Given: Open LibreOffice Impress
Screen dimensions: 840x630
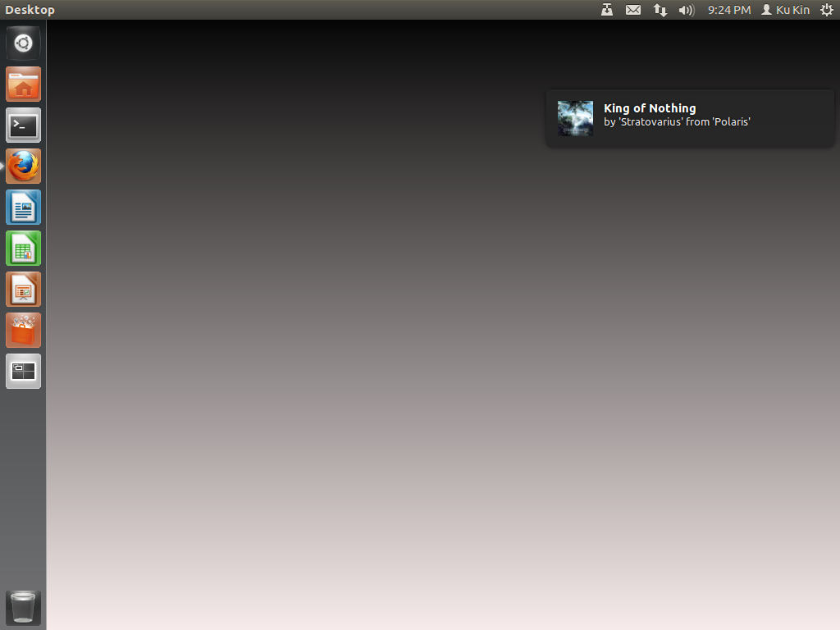Looking at the screenshot, I should click(23, 289).
